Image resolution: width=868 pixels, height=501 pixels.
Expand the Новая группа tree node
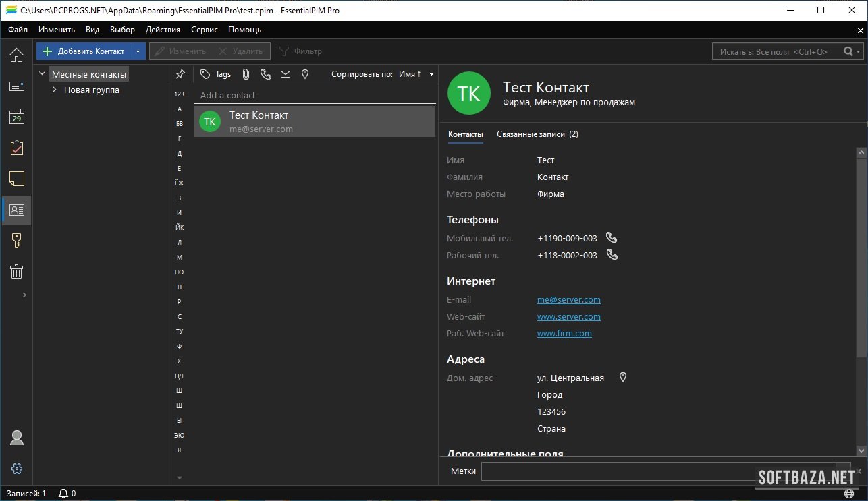55,90
